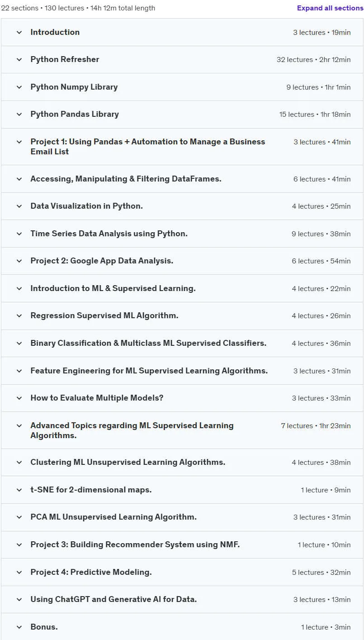Expand Introduction to ML & Supervised Learning
This screenshot has width=364, height=640.
[x=182, y=288]
